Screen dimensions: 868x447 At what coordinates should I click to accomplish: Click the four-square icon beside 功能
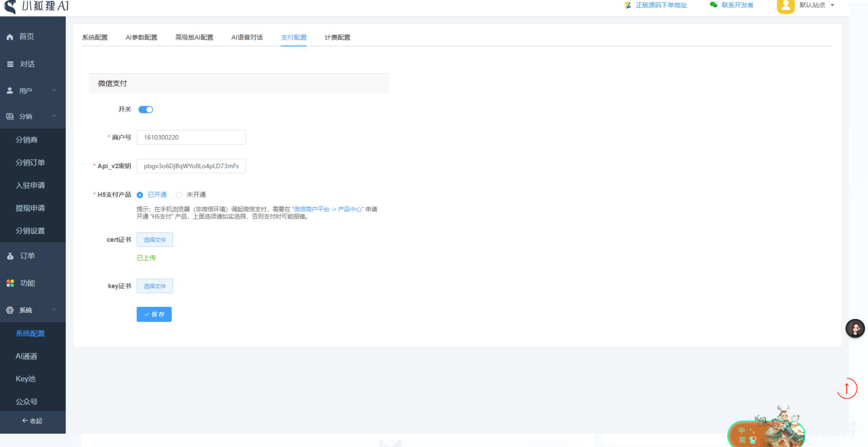point(10,283)
